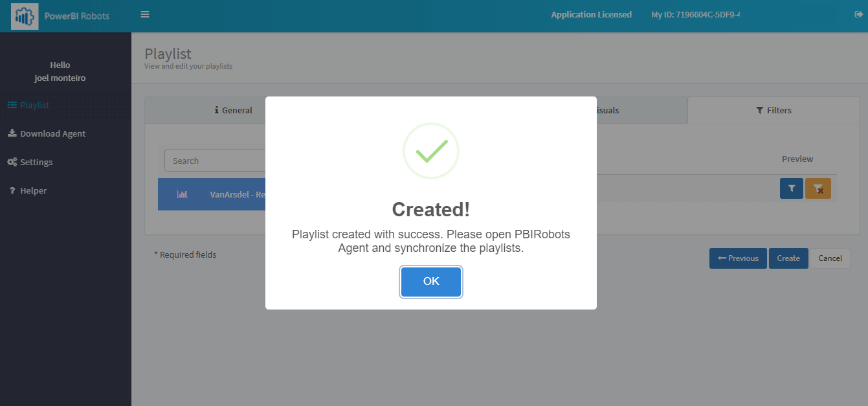Viewport: 868px width, 406px height.
Task: Click the PowerBI Robots logo icon
Action: point(25,16)
